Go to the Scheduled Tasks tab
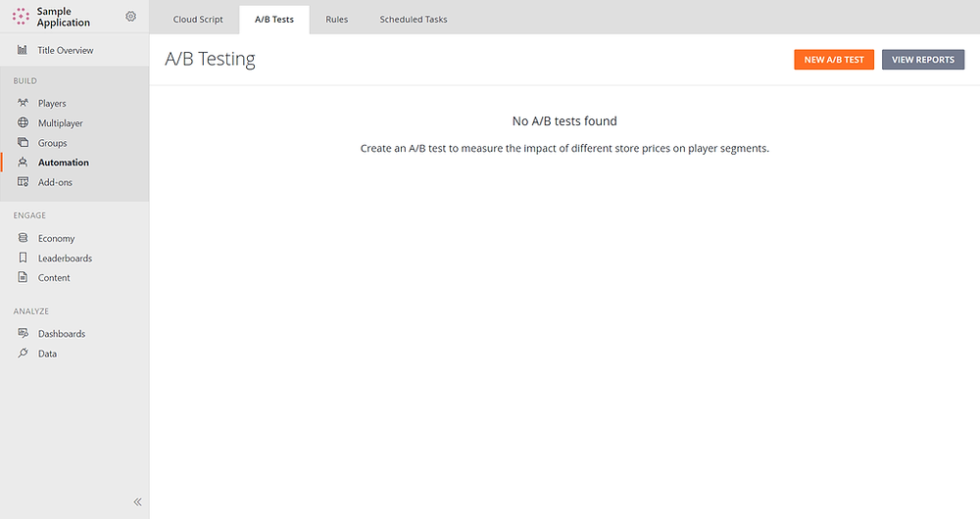980x519 pixels. [414, 20]
